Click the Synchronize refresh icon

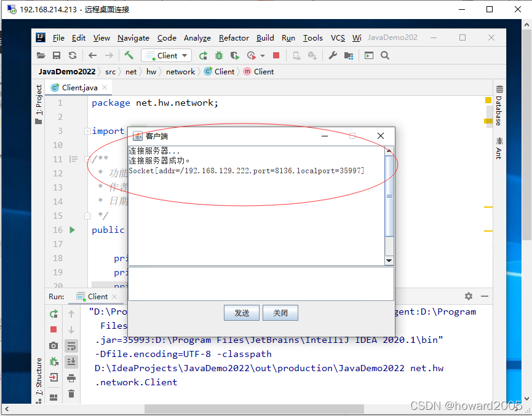click(73, 55)
